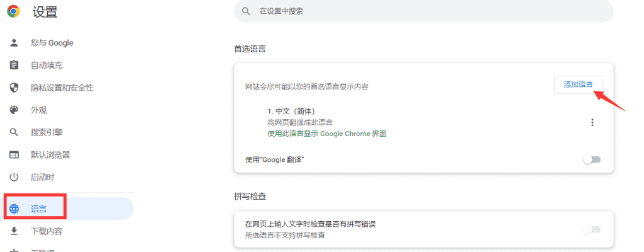Open the shield icon for 隐私设置和安全性
This screenshot has height=252, width=644.
click(14, 88)
